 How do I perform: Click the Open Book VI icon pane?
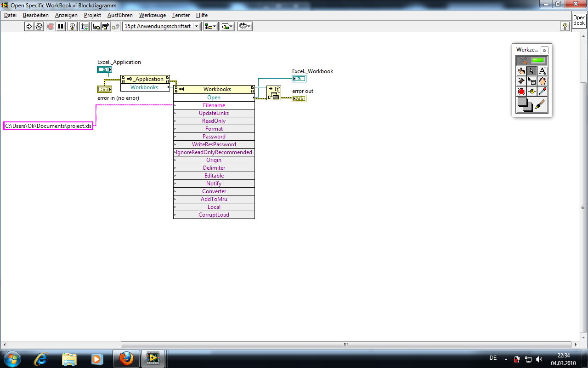(579, 21)
